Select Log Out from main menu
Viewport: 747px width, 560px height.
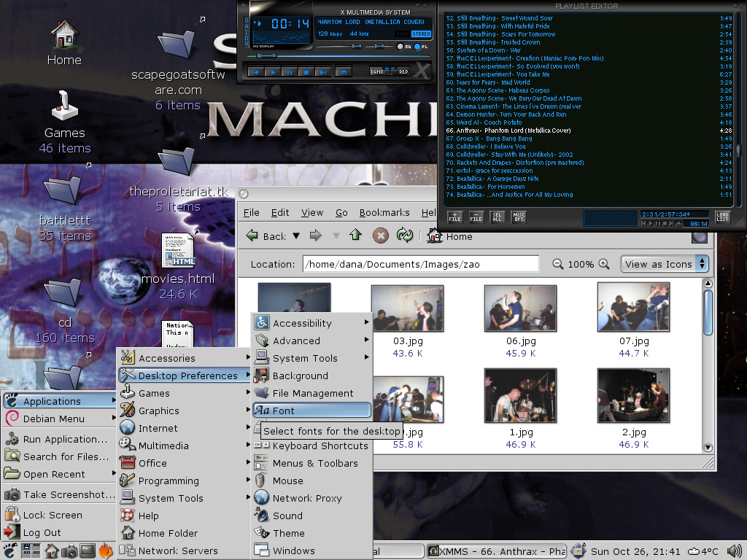point(60,532)
